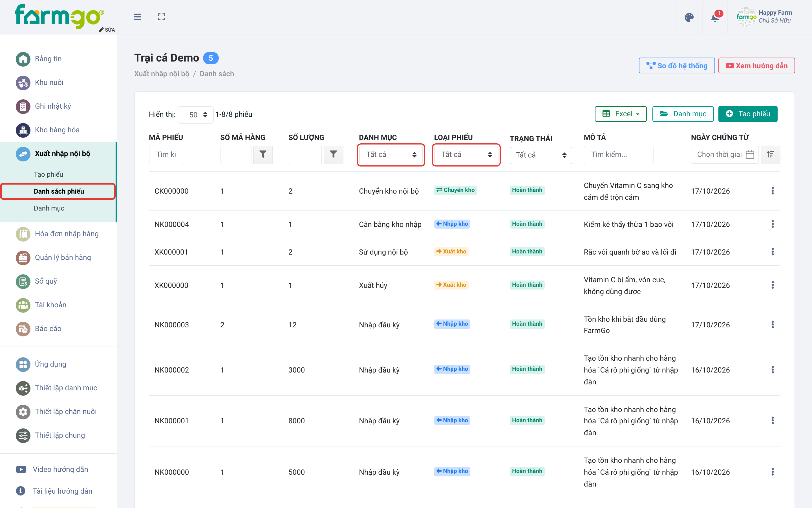Viewport: 812px width, 508px height.
Task: Select Tạo phiếu submenu item
Action: click(48, 174)
